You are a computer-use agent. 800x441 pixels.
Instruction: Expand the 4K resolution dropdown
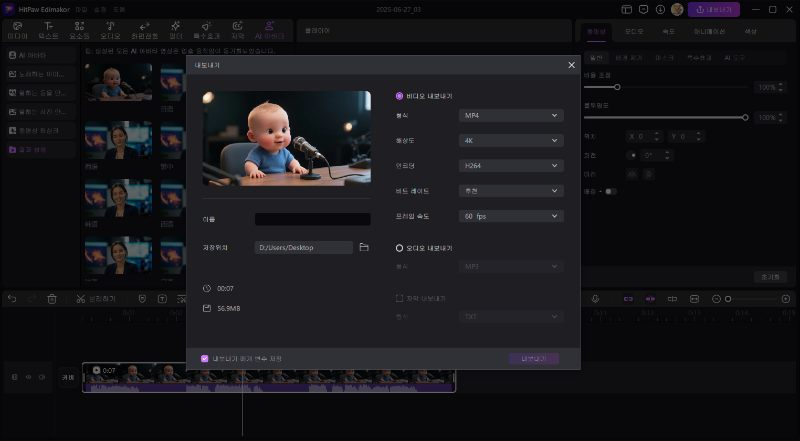pyautogui.click(x=511, y=140)
